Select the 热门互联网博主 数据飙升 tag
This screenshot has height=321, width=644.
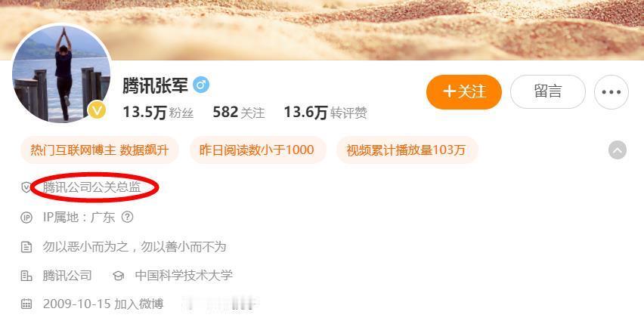[x=100, y=150]
